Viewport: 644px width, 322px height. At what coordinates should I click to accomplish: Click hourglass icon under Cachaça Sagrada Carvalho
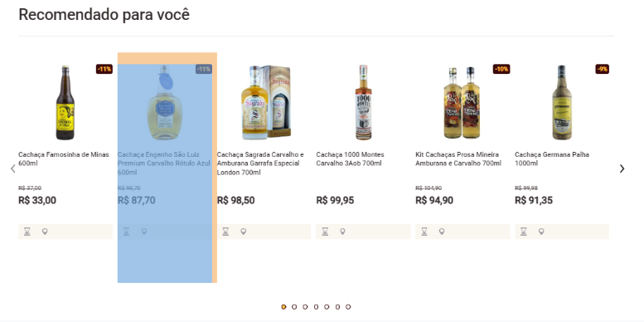coord(225,232)
